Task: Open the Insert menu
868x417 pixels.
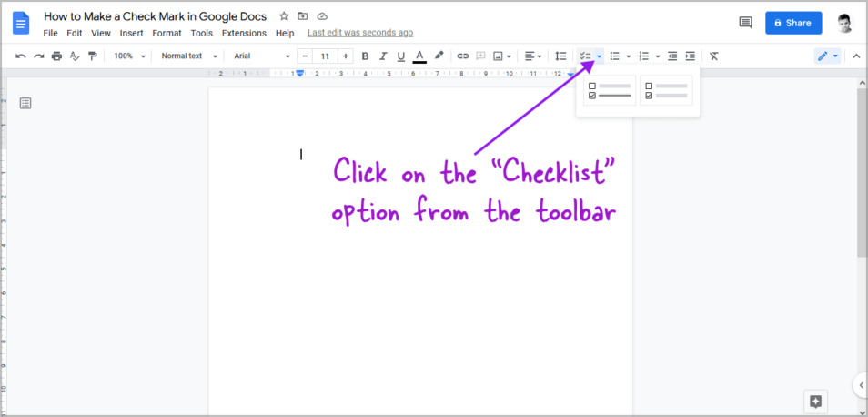Action: tap(131, 33)
